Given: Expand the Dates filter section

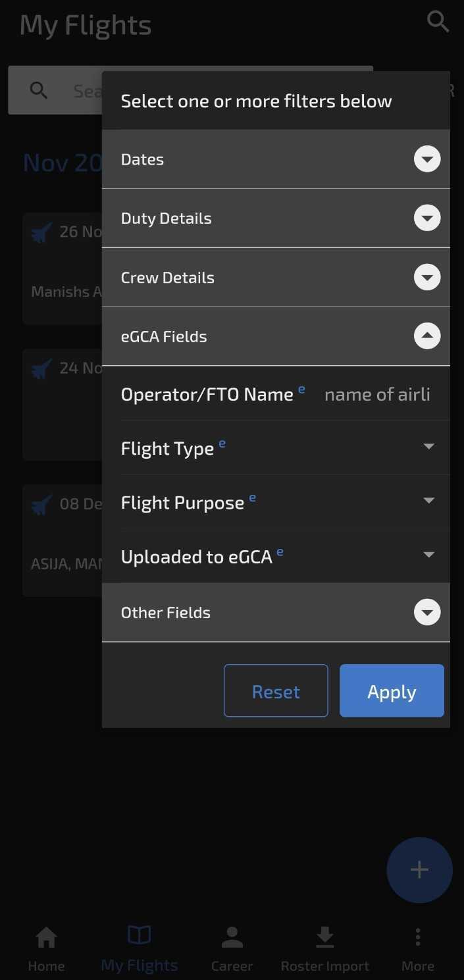Looking at the screenshot, I should (x=426, y=159).
